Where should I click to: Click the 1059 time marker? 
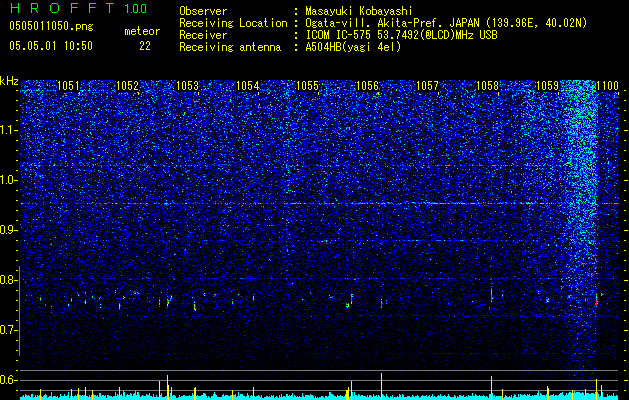tap(547, 86)
